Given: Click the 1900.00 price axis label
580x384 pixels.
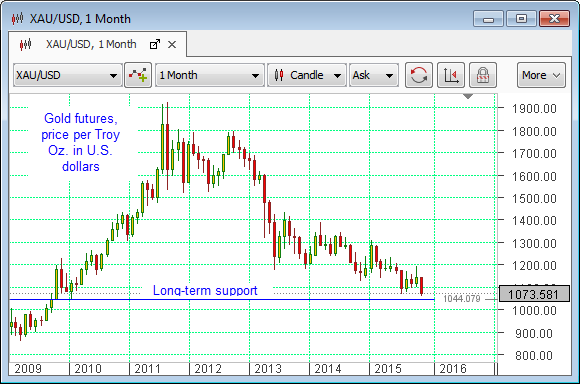Looking at the screenshot, I should tap(534, 109).
